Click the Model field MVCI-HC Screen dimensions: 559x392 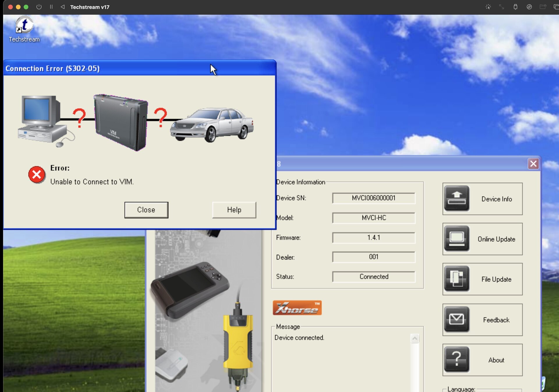click(x=374, y=218)
